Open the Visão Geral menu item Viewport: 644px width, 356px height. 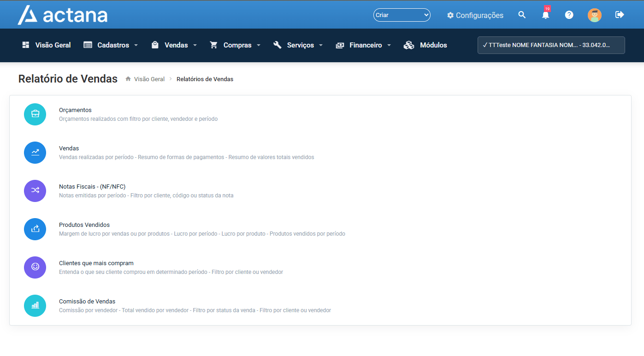(x=47, y=45)
